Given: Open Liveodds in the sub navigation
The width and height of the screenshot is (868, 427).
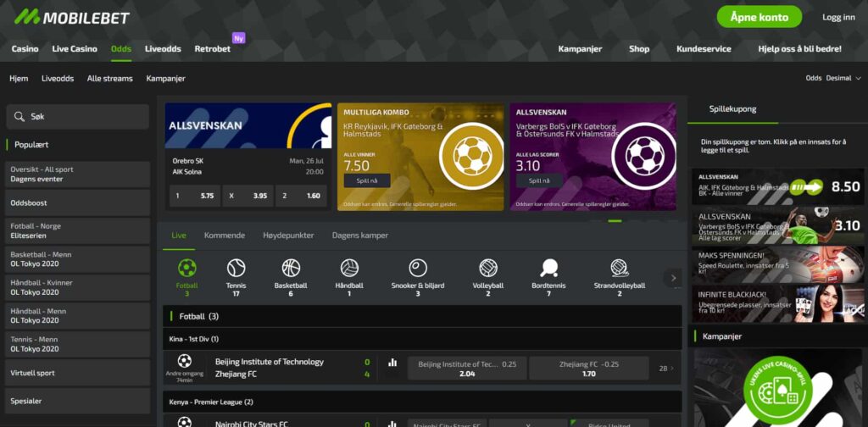Looking at the screenshot, I should pyautogui.click(x=58, y=79).
